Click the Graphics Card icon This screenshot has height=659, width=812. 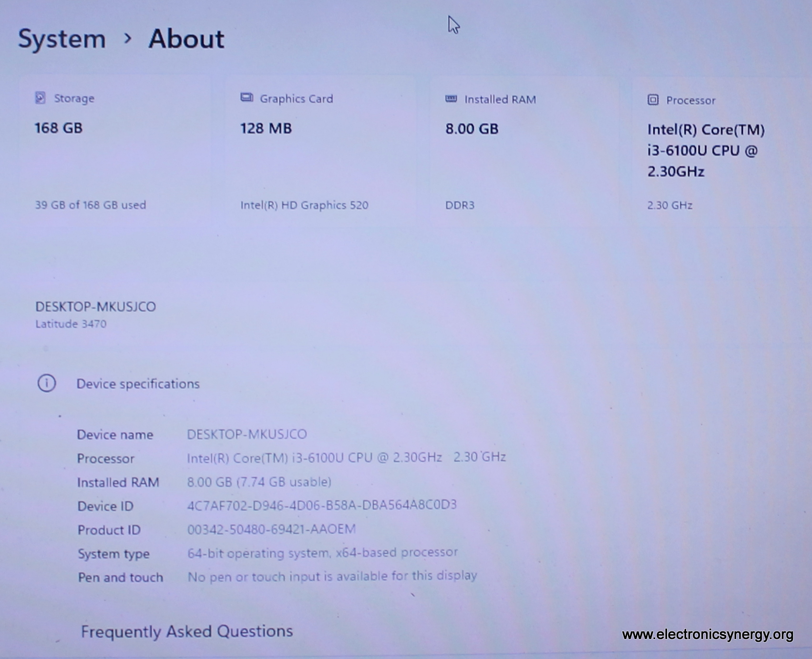[x=247, y=98]
